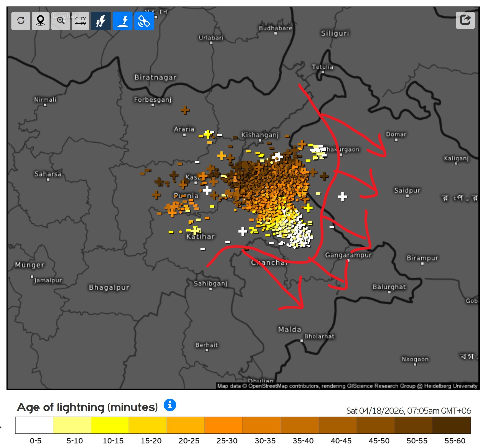Click the Malda city label

click(x=290, y=330)
